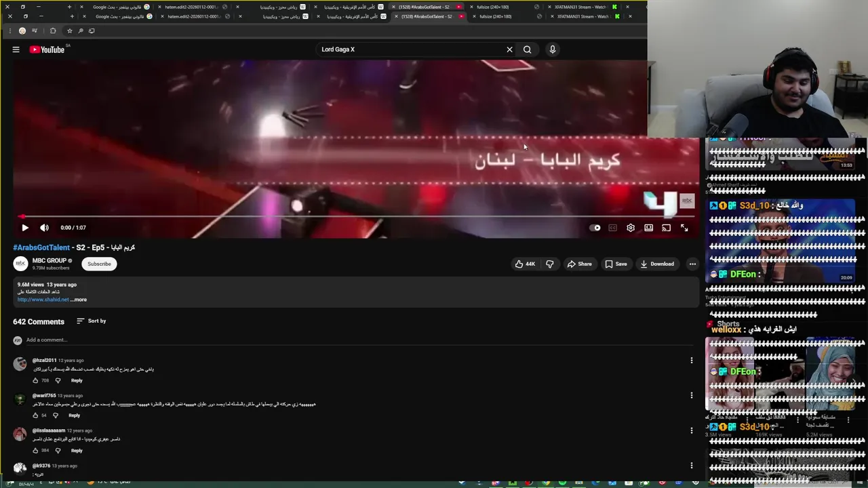
Task: Like the comment by @hzal2011
Action: tap(35, 380)
